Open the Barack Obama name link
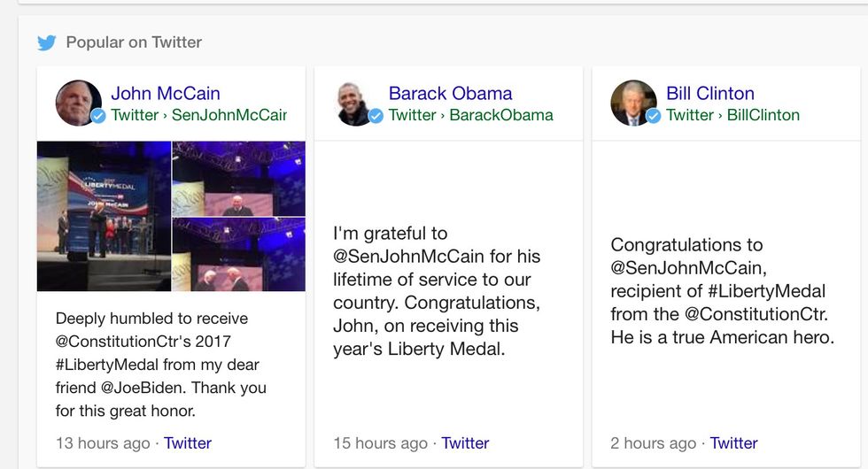The width and height of the screenshot is (868, 469). 450,93
